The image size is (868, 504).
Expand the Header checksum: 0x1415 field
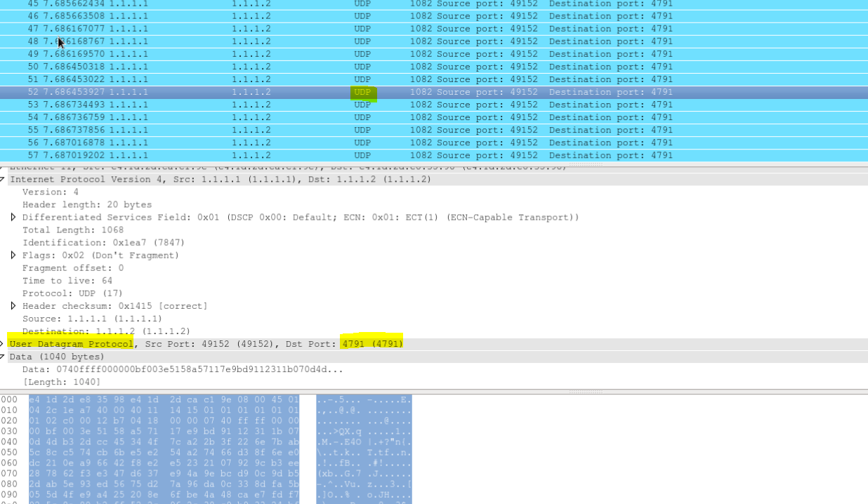coord(13,305)
